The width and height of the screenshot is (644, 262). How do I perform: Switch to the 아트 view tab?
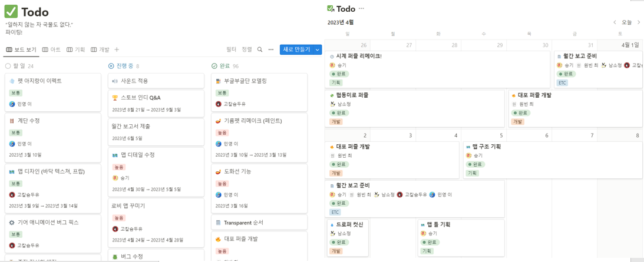coord(51,49)
